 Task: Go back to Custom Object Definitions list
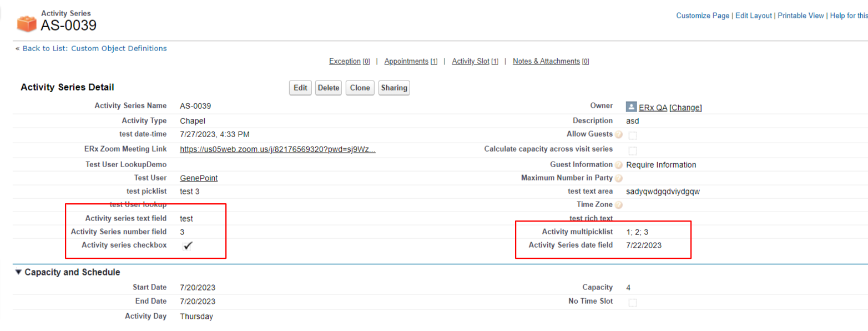pos(94,48)
